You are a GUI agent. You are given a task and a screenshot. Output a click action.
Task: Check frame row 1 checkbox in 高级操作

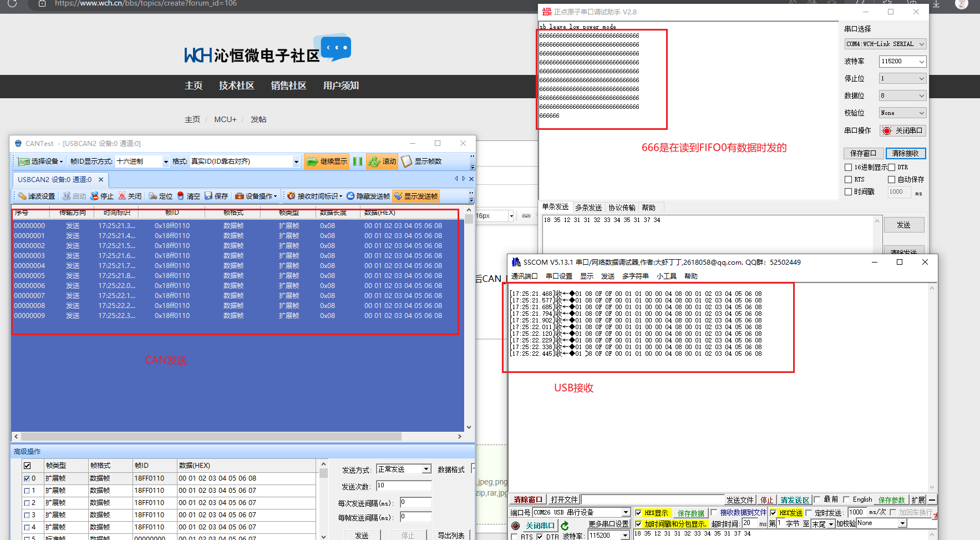tap(27, 491)
